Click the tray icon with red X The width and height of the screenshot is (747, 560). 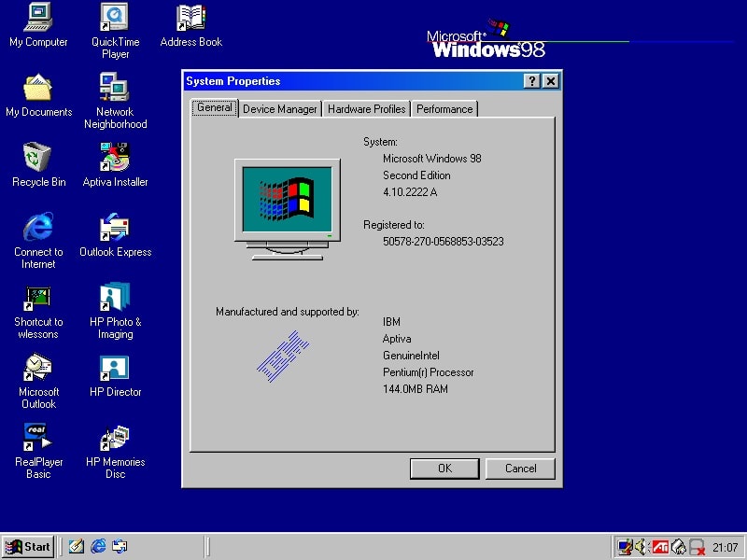[697, 547]
